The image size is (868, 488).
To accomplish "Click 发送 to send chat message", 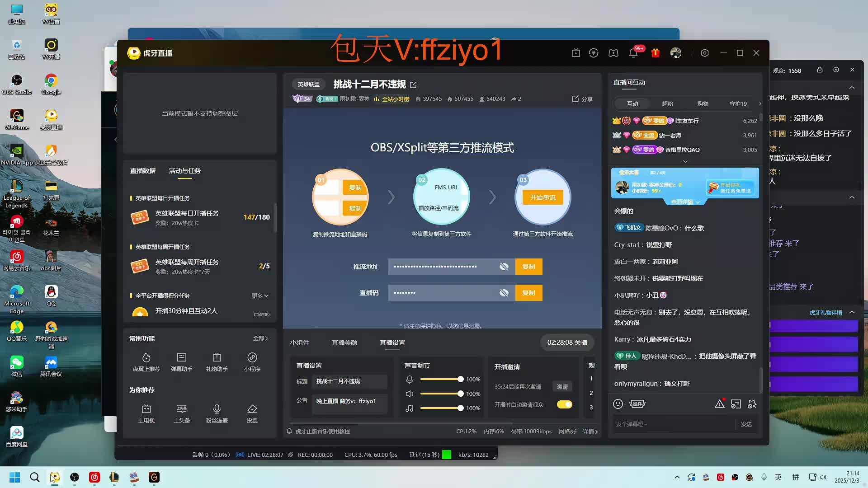I will 746,424.
